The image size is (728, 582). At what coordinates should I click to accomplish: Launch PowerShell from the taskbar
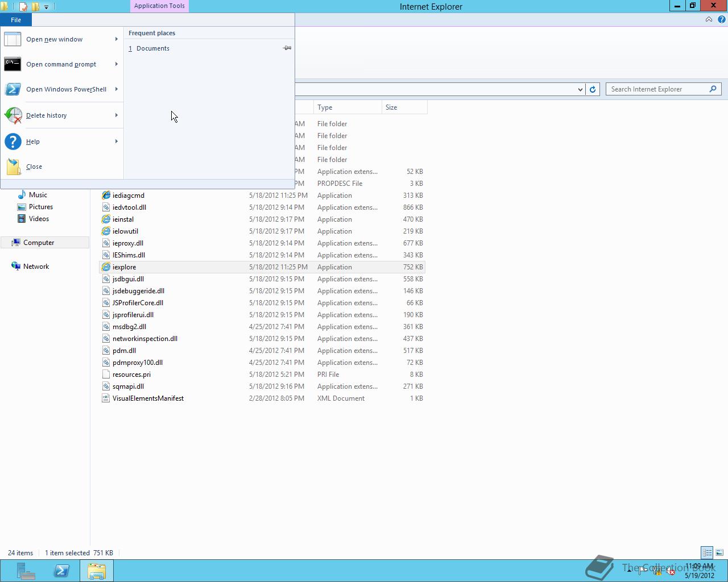click(x=61, y=571)
